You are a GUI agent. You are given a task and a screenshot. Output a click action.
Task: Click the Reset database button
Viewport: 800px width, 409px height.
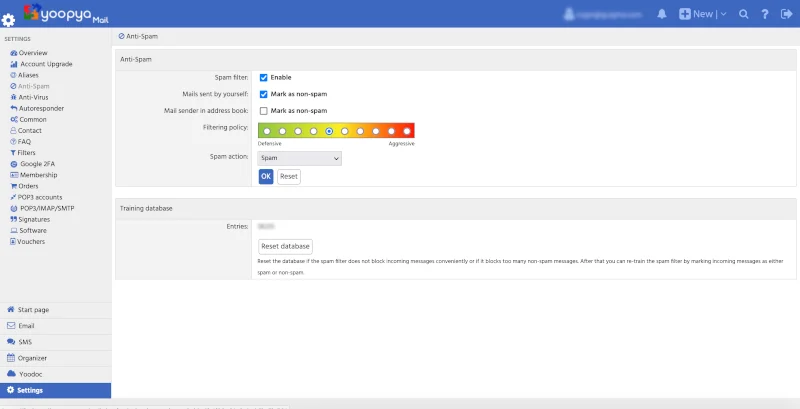[286, 246]
